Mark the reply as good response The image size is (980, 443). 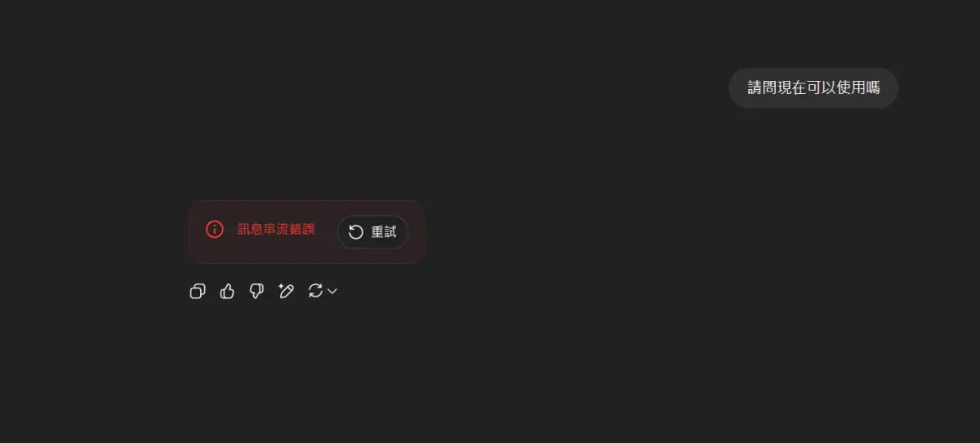(x=227, y=291)
